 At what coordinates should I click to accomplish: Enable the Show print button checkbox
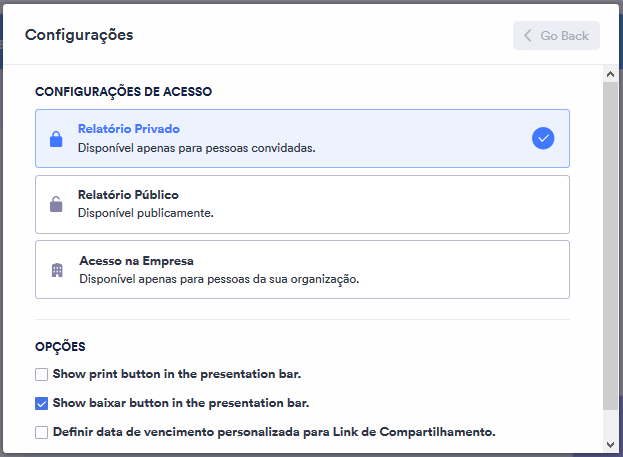42,375
